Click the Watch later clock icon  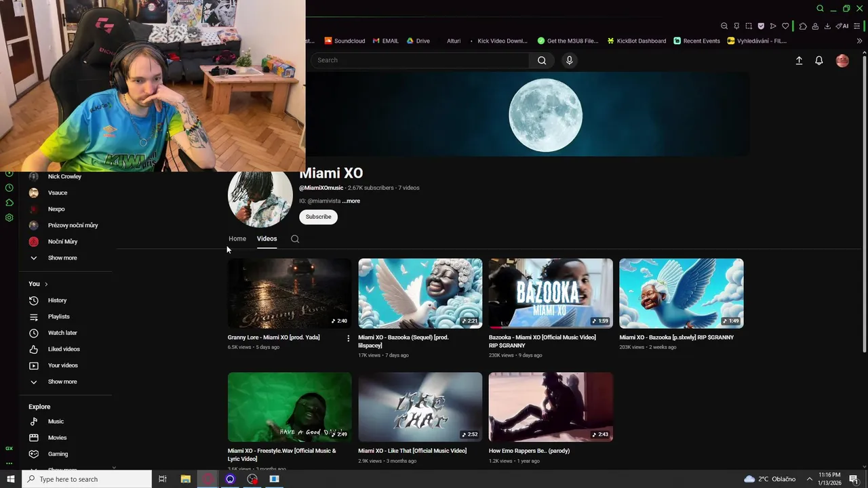(33, 333)
